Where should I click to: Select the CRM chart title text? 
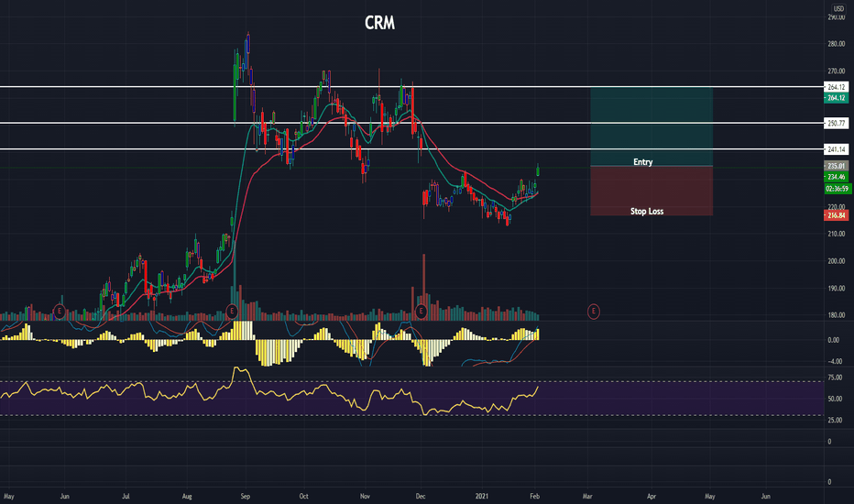(x=379, y=23)
